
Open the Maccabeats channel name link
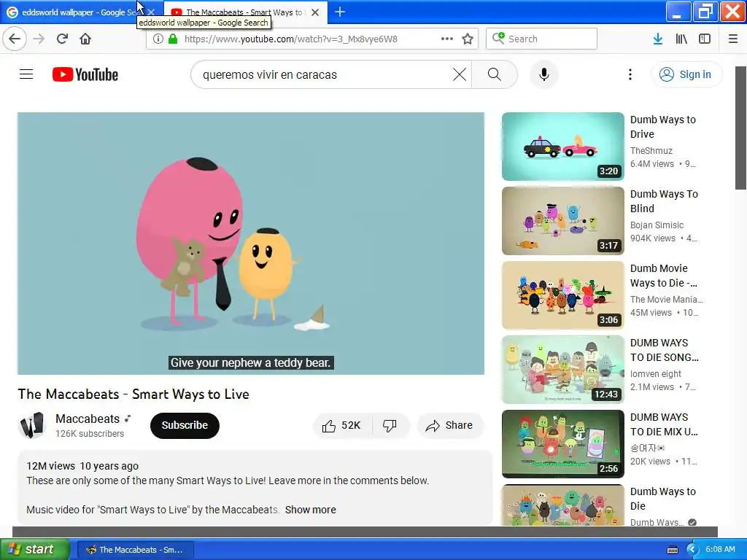tap(88, 419)
